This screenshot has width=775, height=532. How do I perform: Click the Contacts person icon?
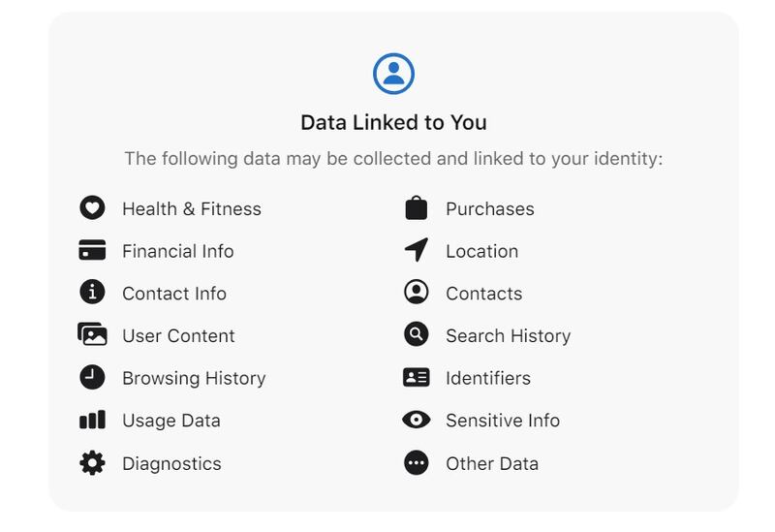(416, 293)
